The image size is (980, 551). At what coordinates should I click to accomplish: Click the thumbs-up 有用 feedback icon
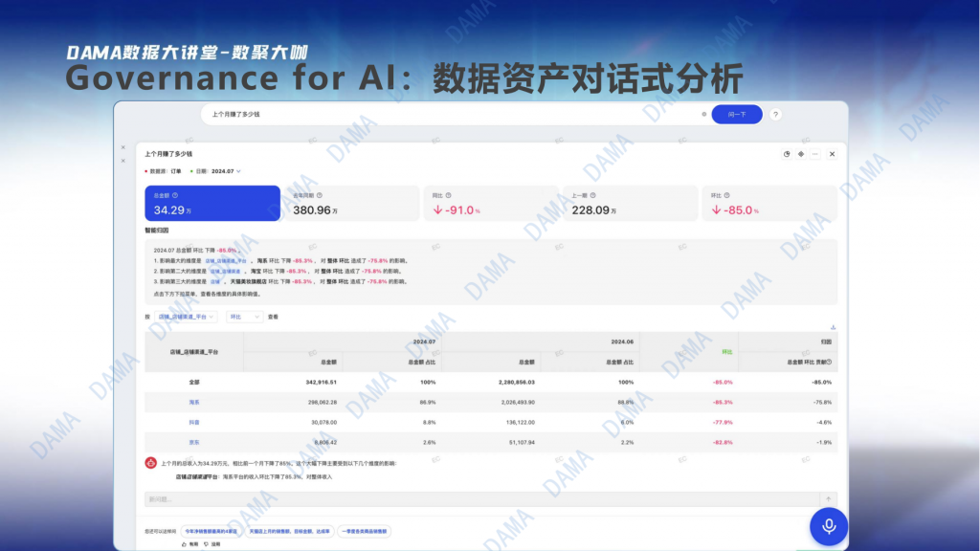[184, 544]
